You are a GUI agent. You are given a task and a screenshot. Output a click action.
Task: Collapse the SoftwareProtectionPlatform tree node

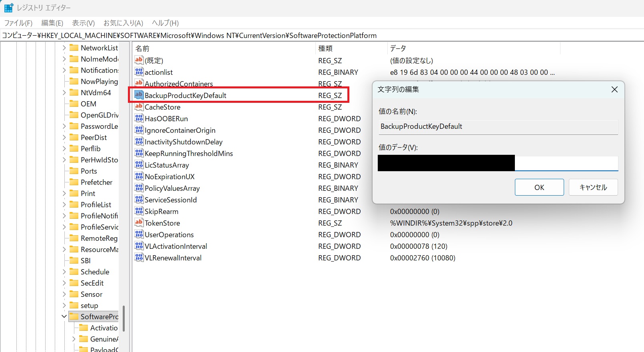(64, 316)
